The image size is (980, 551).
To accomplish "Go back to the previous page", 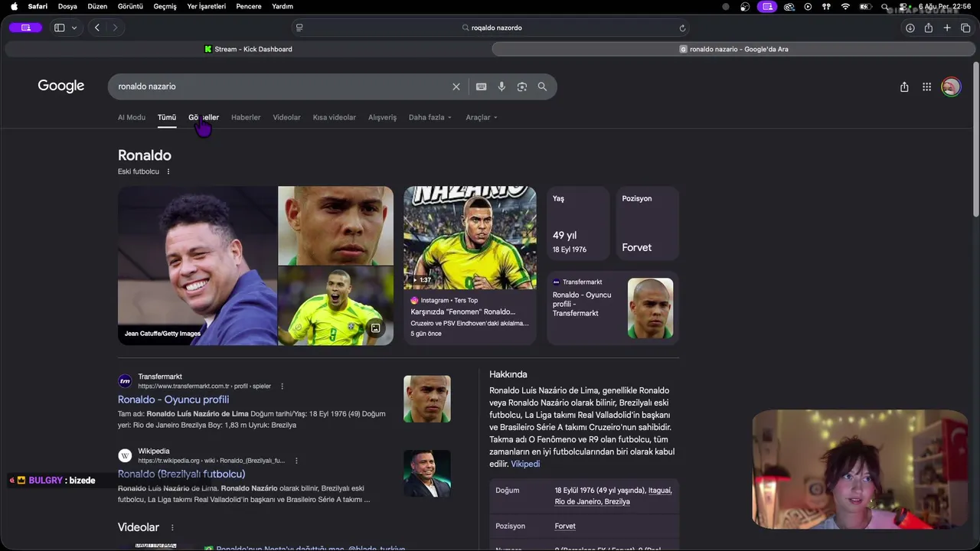I will tap(97, 28).
